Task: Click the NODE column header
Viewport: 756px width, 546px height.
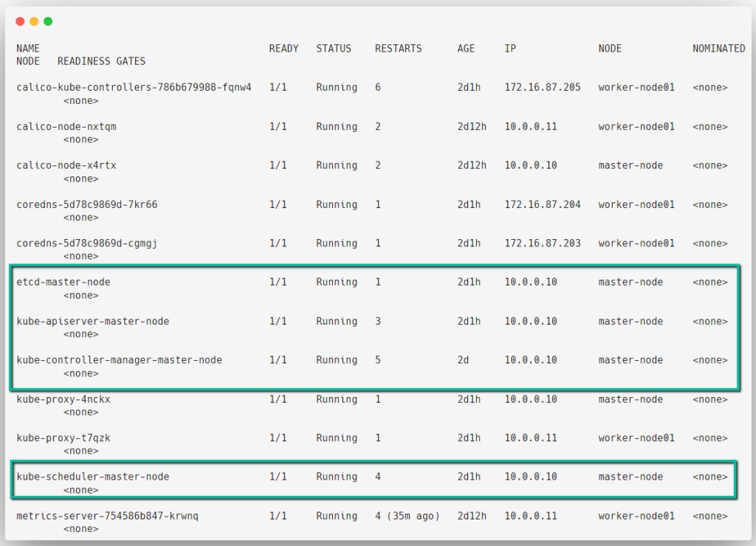Action: tap(610, 48)
